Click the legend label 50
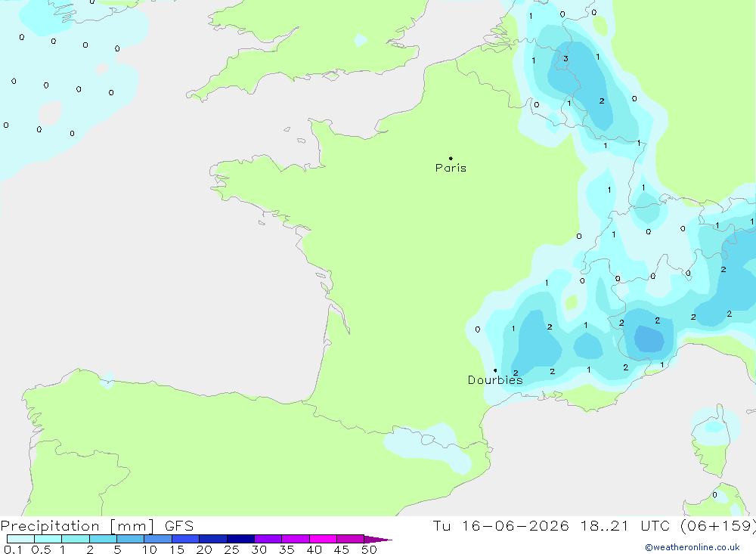Screen dimensions: 756x554 pyautogui.click(x=369, y=549)
